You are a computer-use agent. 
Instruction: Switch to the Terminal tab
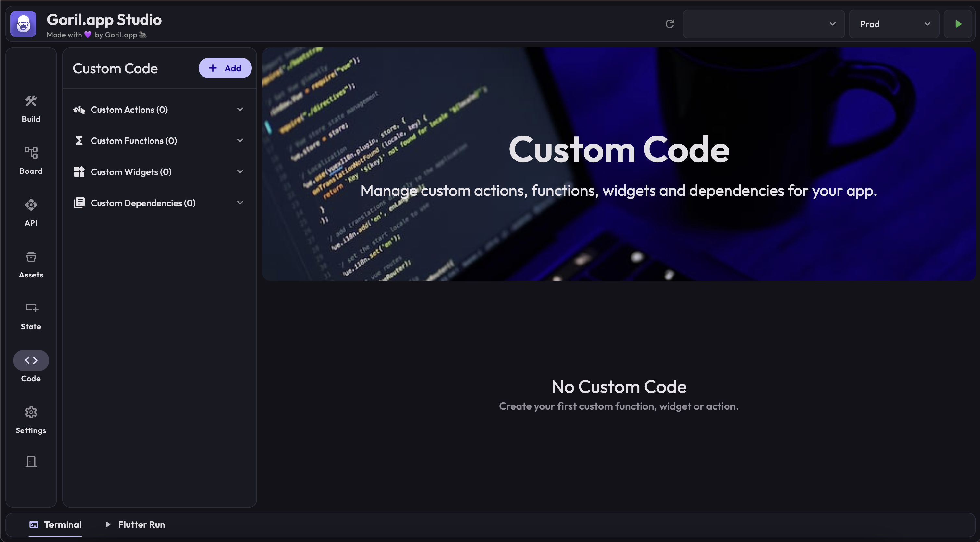[55, 524]
